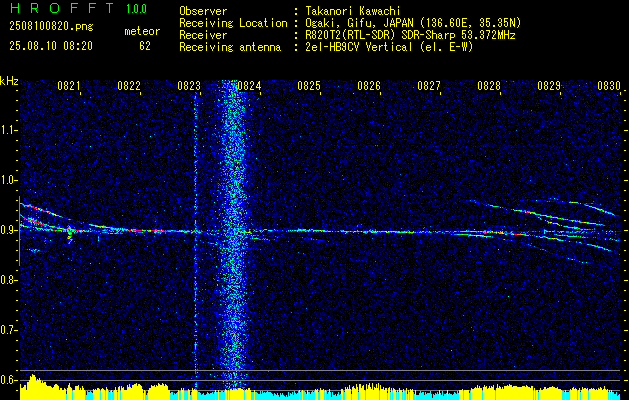This screenshot has width=629, height=400.
Task: Click the 0828 time marker
Action: [489, 86]
